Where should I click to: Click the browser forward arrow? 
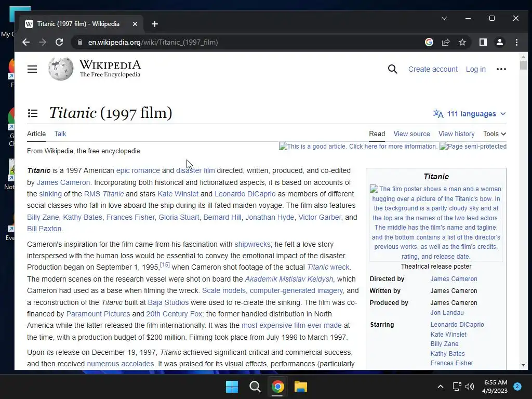(43, 42)
